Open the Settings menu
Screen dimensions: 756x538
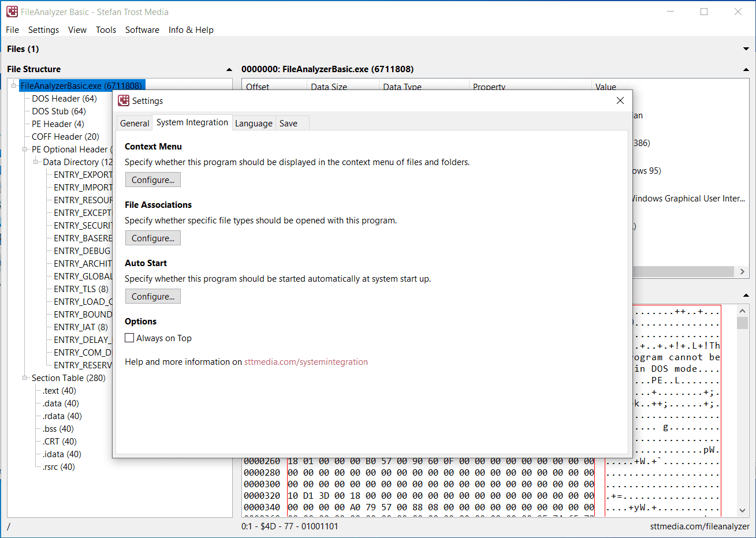click(x=43, y=30)
